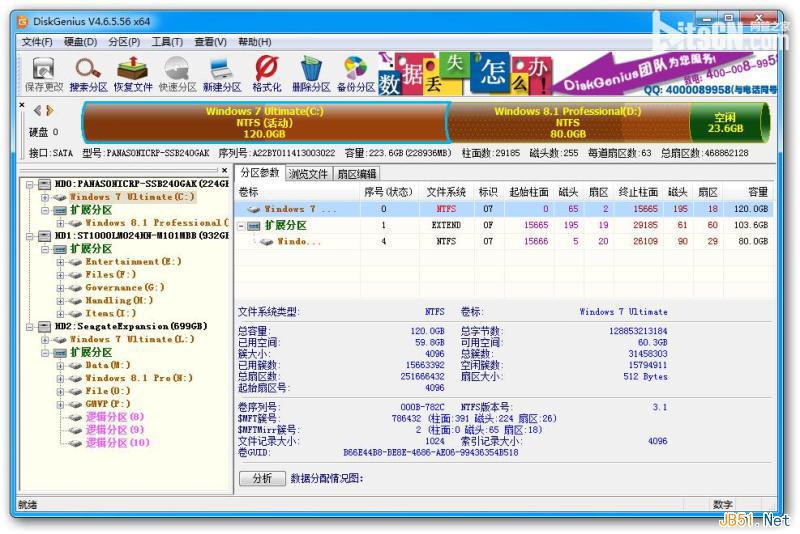Screen dimensions: 800x534
Task: Switch to the 扇区编辑 tab
Action: (357, 174)
